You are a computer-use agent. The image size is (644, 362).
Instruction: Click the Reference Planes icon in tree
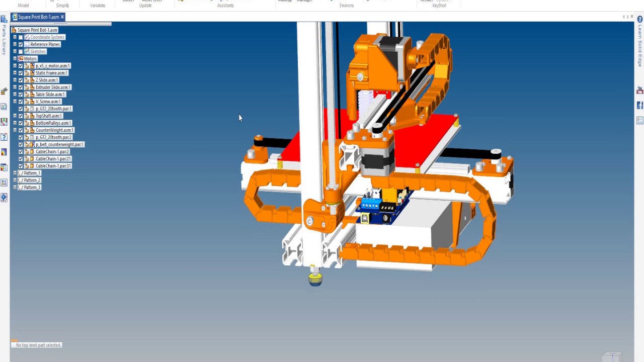tap(27, 44)
